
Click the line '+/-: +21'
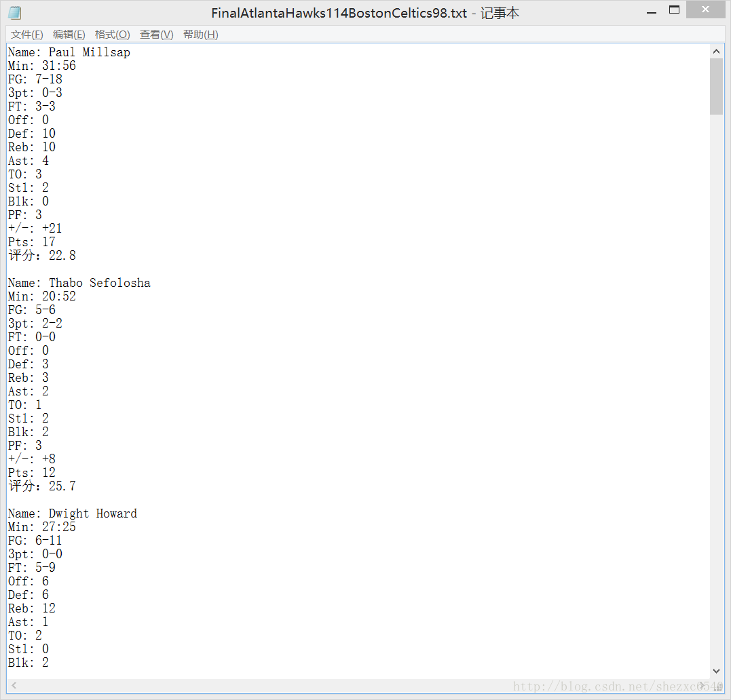[35, 229]
